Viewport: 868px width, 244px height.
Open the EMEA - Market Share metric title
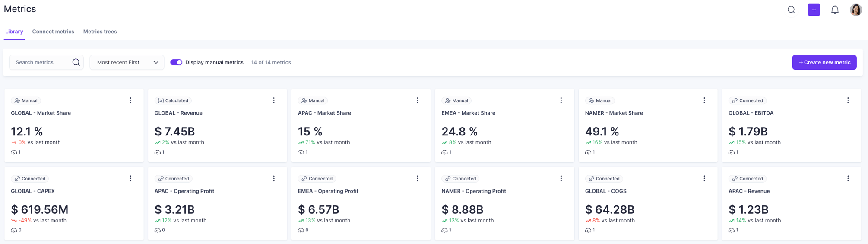(x=468, y=113)
